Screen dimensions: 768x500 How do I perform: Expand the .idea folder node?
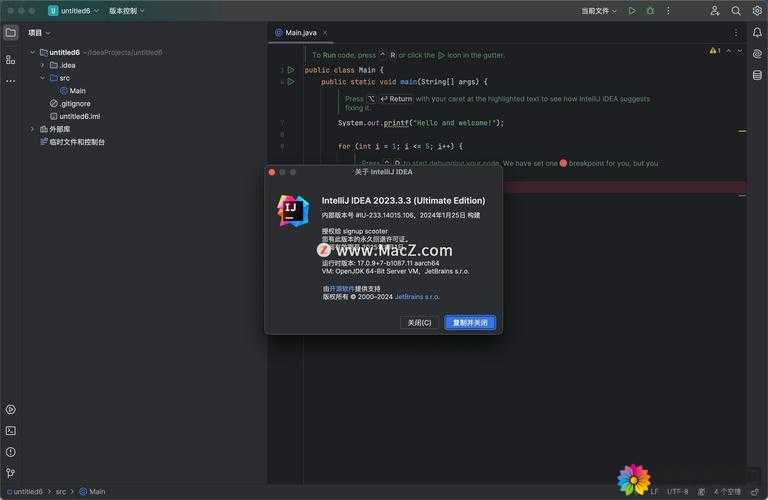coord(43,65)
